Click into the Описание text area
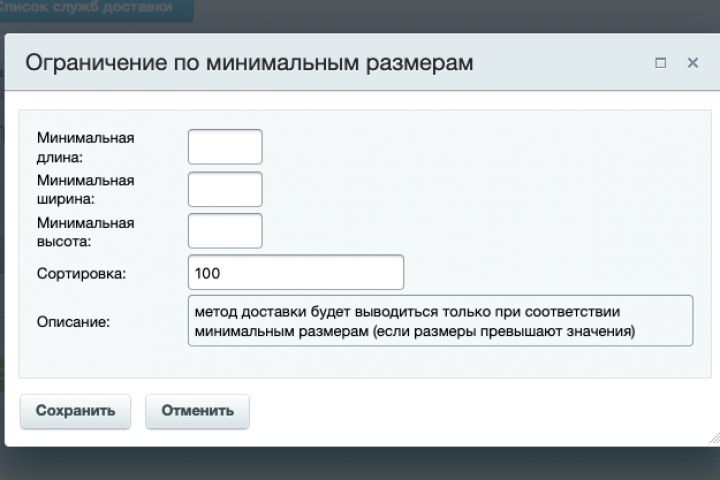 (440, 320)
